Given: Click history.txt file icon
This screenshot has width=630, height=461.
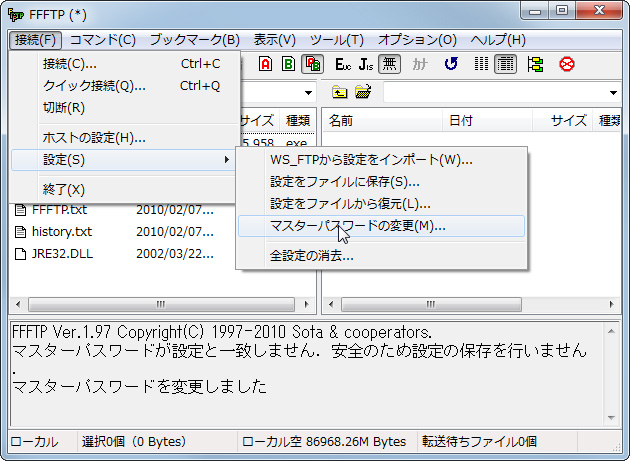Looking at the screenshot, I should [x=20, y=232].
